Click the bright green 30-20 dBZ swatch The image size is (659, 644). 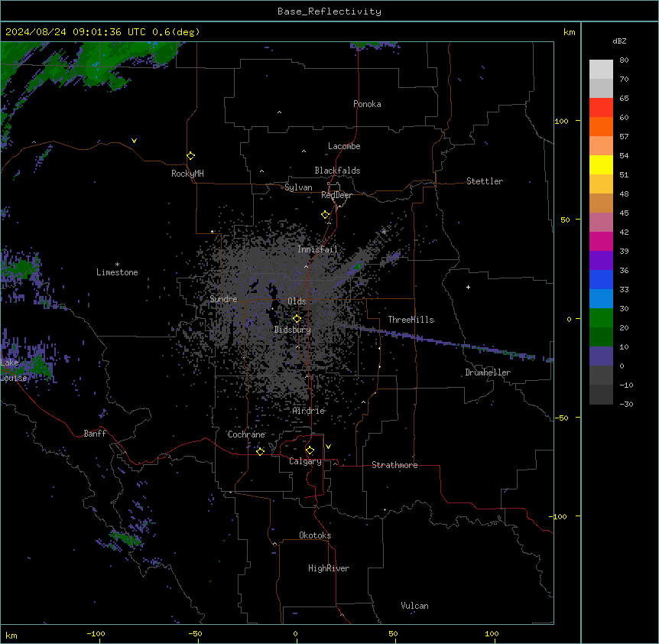601,318
